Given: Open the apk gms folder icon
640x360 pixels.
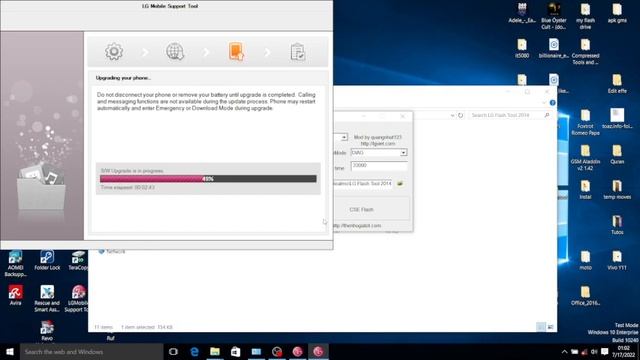Looking at the screenshot, I should tap(617, 13).
